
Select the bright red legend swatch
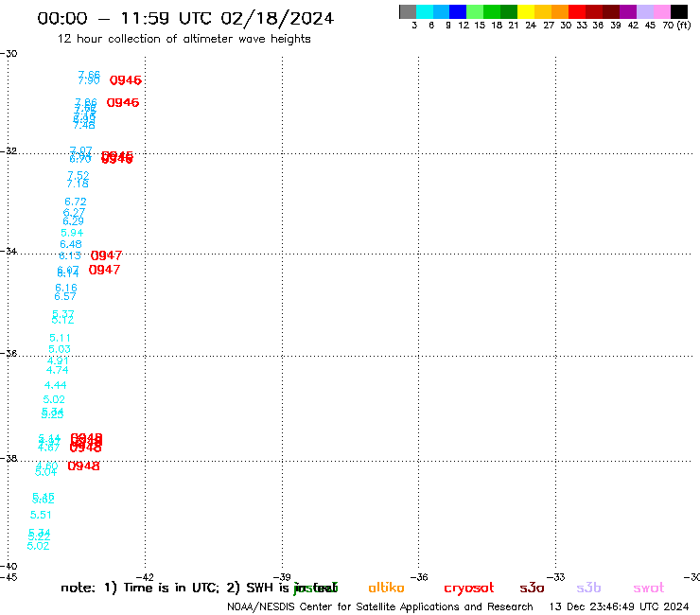coord(577,11)
